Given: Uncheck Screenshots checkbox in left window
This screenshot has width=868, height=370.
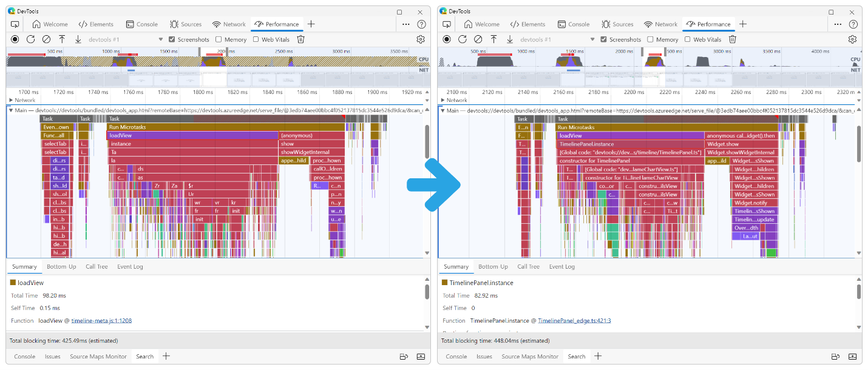Looking at the screenshot, I should [172, 39].
